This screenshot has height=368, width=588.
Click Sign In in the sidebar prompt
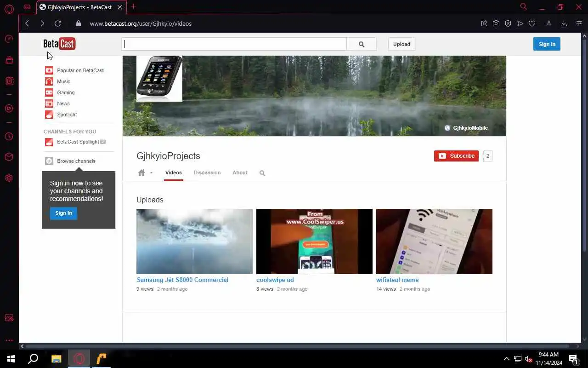[x=63, y=213]
